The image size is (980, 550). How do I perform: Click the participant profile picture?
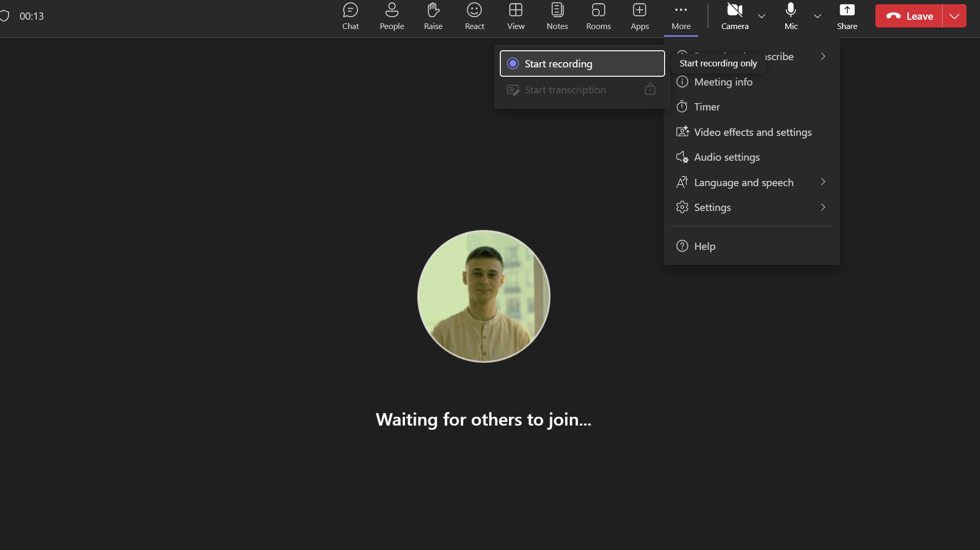coord(484,297)
